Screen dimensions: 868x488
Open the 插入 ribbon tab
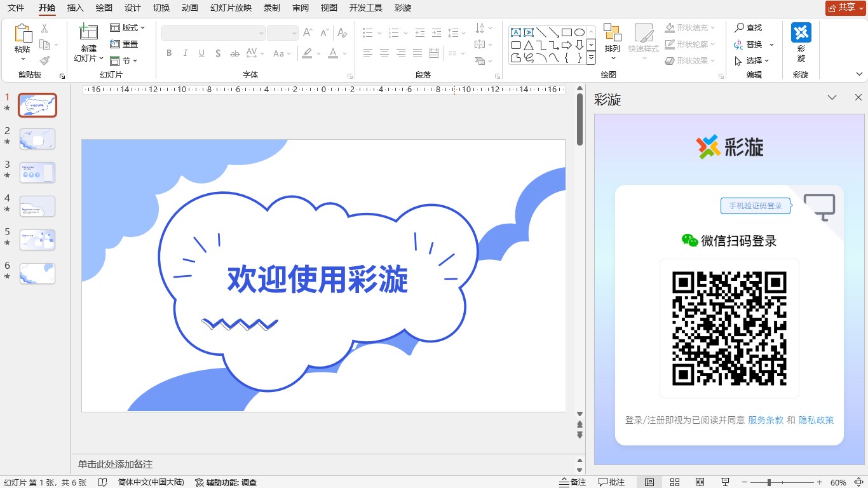(76, 8)
